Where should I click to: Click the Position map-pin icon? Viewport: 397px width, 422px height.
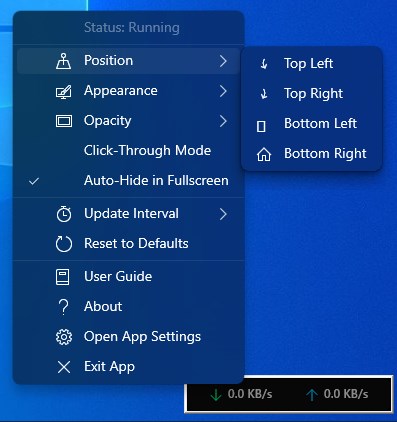(x=63, y=61)
